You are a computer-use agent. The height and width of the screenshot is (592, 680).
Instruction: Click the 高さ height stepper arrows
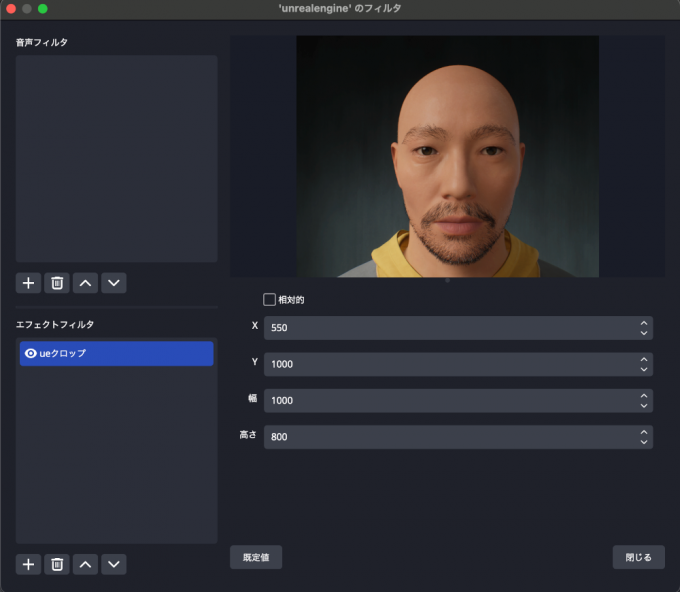coord(643,437)
